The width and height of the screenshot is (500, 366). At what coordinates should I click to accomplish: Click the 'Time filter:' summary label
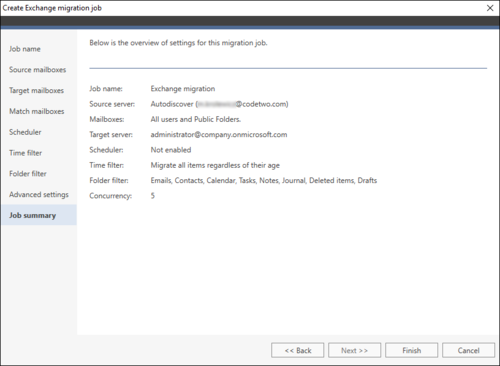(107, 165)
